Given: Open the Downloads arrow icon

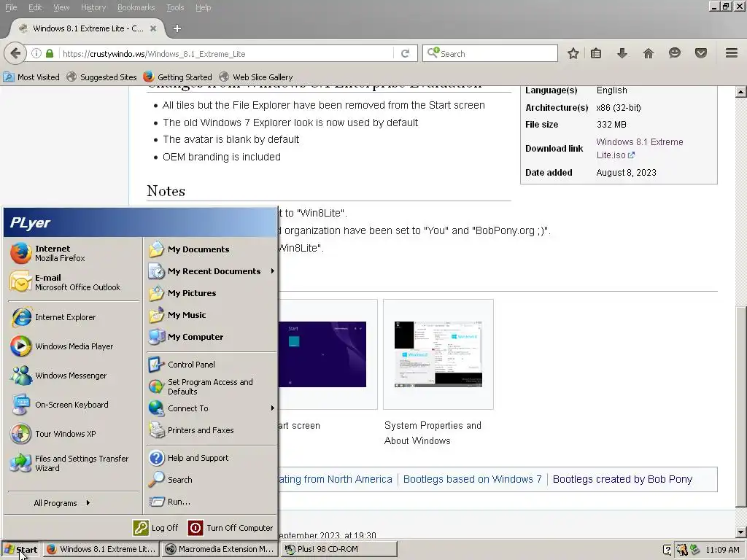Looking at the screenshot, I should click(622, 53).
